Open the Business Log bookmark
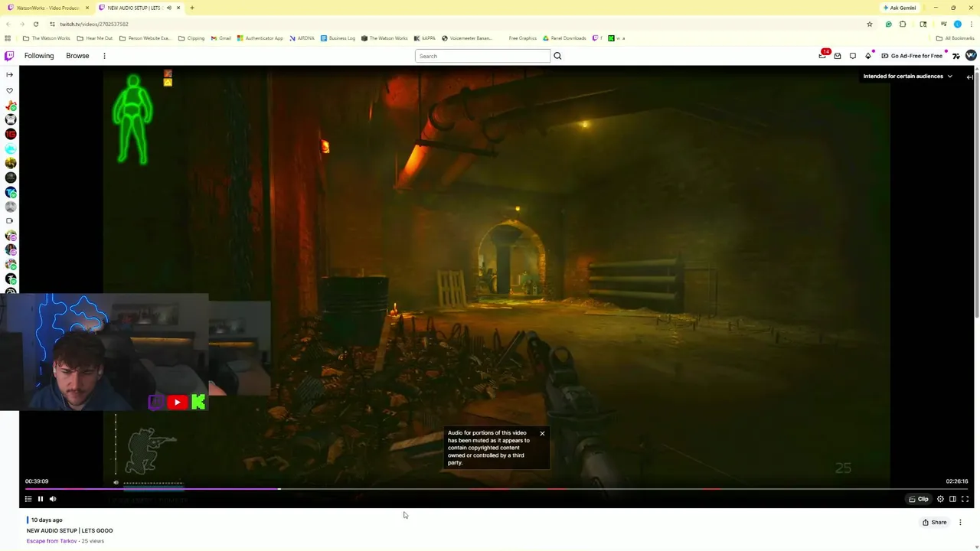 click(338, 38)
